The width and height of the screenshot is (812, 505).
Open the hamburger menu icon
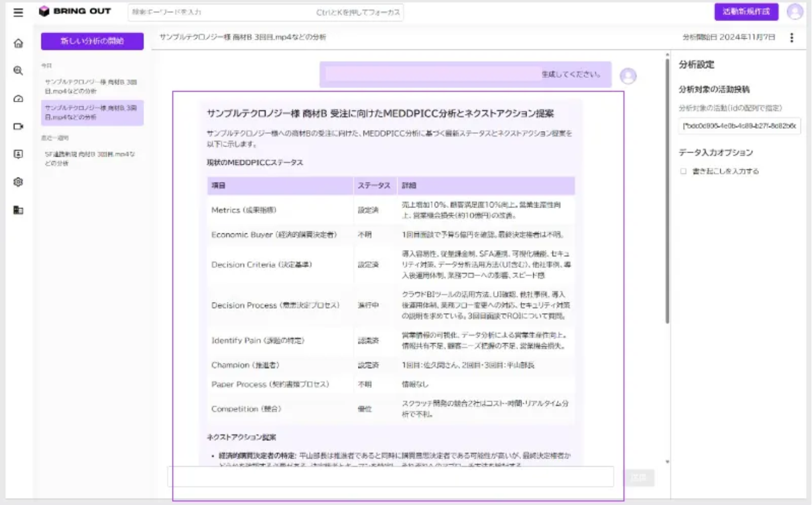click(x=18, y=12)
